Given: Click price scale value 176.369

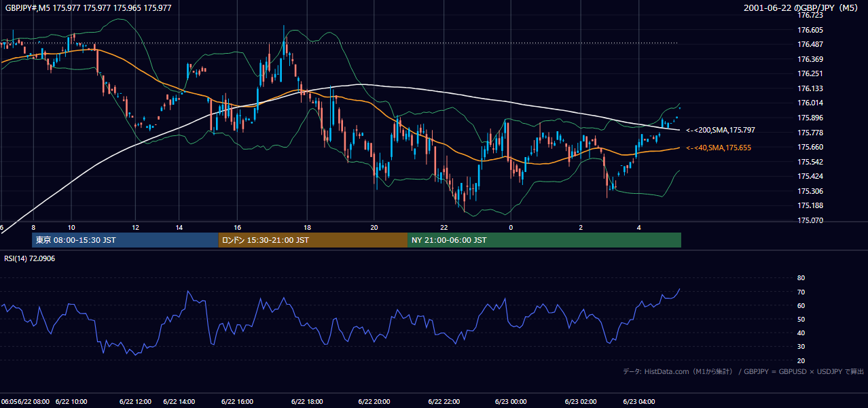Looking at the screenshot, I should point(810,59).
